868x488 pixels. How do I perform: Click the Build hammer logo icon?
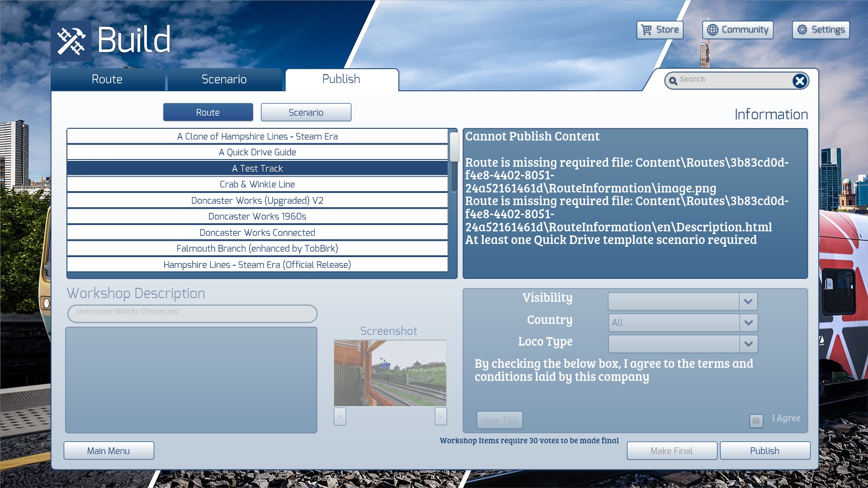[x=71, y=41]
